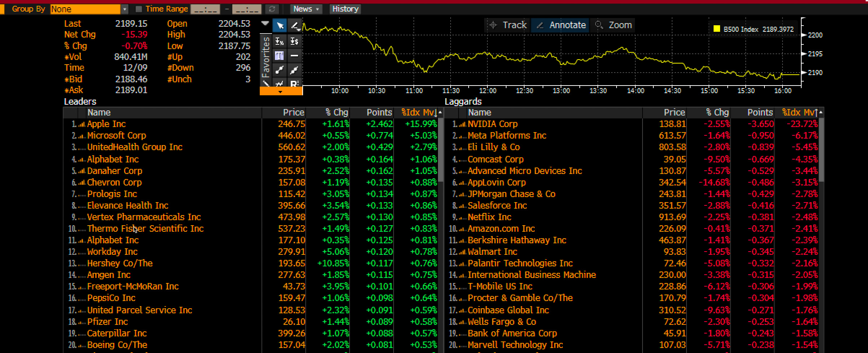Select the Marvell Technology Inc row
The height and width of the screenshot is (353, 868).
pyautogui.click(x=631, y=345)
